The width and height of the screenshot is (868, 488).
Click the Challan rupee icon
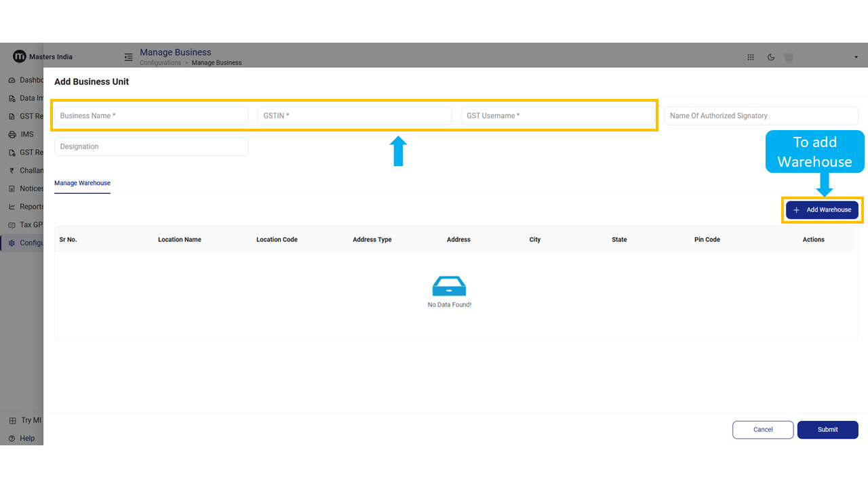click(12, 171)
